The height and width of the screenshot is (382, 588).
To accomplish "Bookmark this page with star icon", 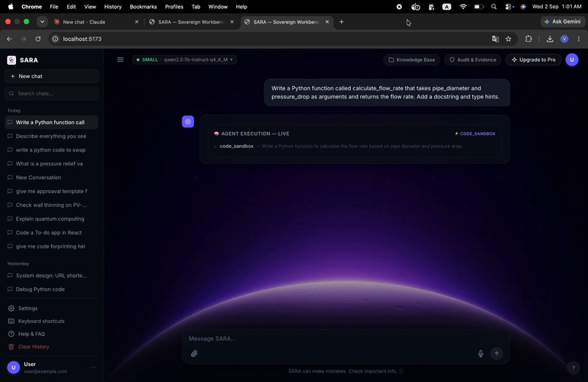I will point(508,39).
